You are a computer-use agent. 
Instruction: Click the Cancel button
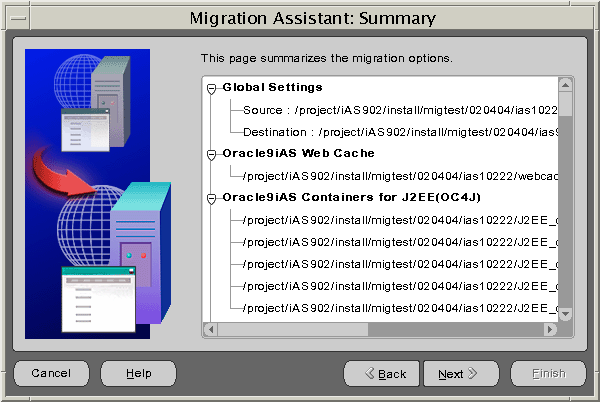(51, 373)
